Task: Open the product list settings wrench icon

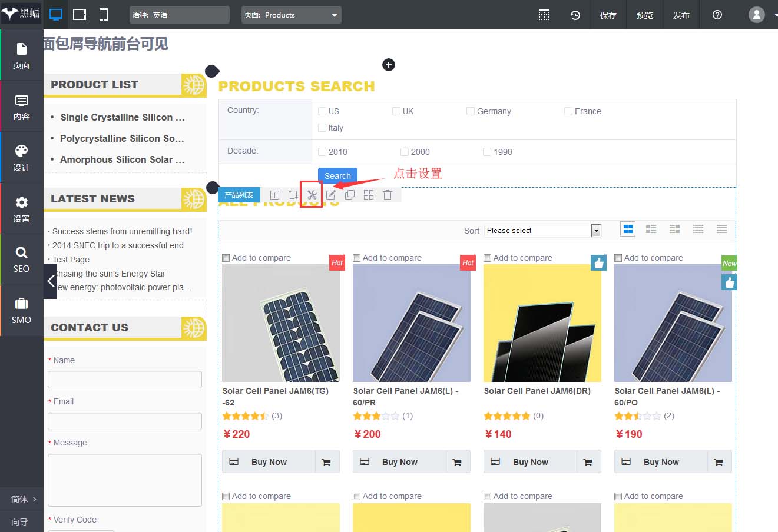Action: (312, 194)
